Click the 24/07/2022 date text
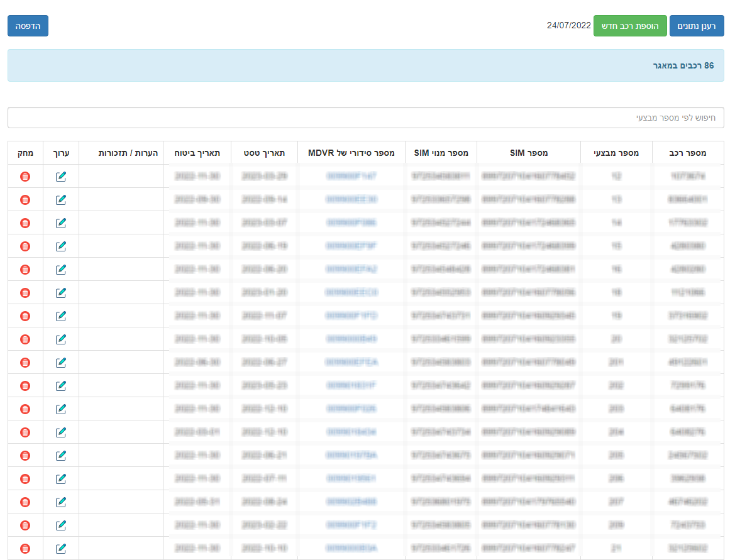Image resolution: width=735 pixels, height=560 pixels. click(x=568, y=25)
